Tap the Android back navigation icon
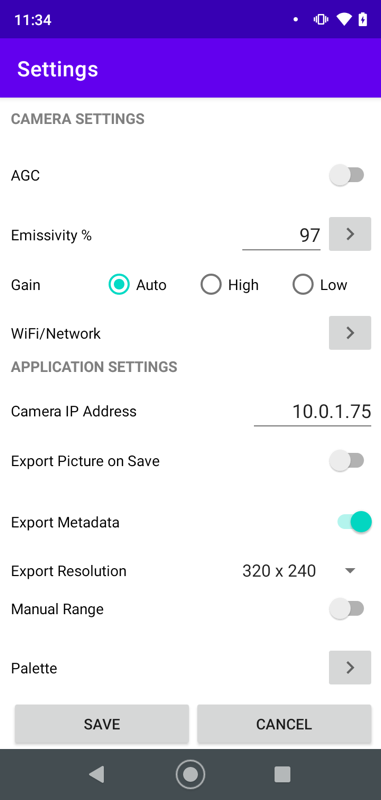The width and height of the screenshot is (381, 800). coord(96,774)
